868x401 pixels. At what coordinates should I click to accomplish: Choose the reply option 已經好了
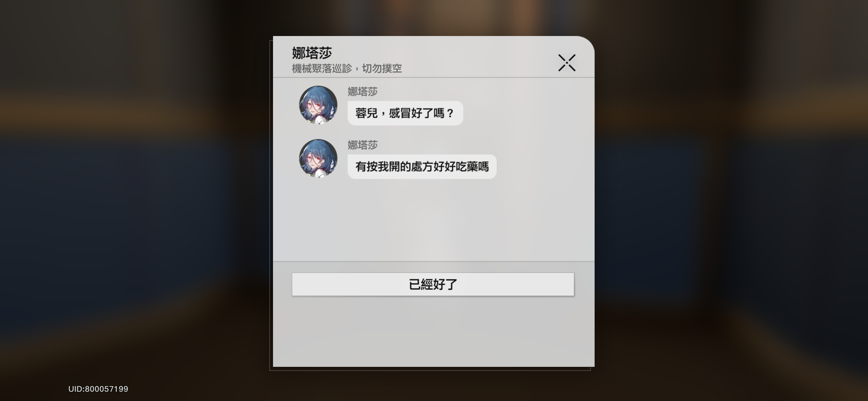click(433, 284)
